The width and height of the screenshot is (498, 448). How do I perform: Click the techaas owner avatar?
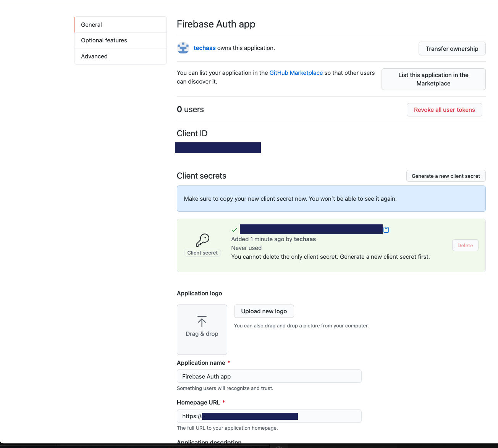click(183, 48)
